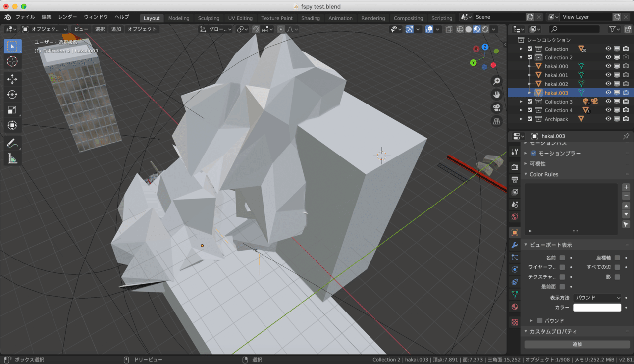
Task: Switch to the Sculpting workspace tab
Action: (209, 18)
